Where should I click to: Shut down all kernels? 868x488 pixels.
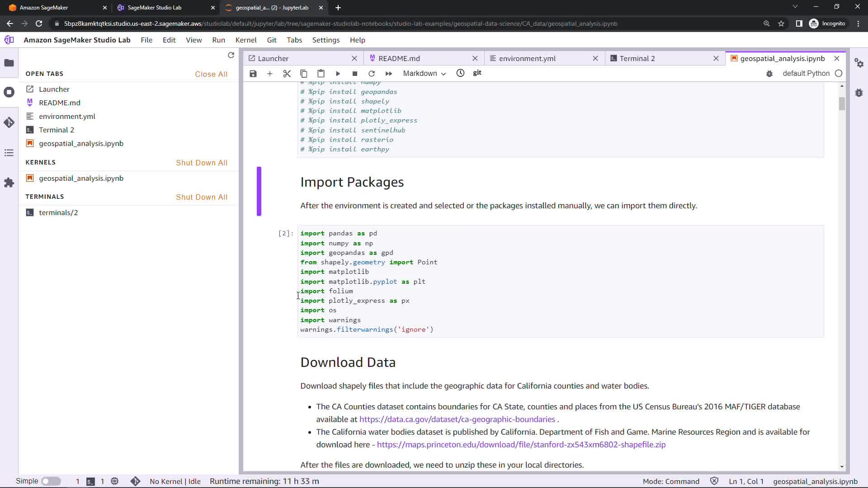coord(202,163)
